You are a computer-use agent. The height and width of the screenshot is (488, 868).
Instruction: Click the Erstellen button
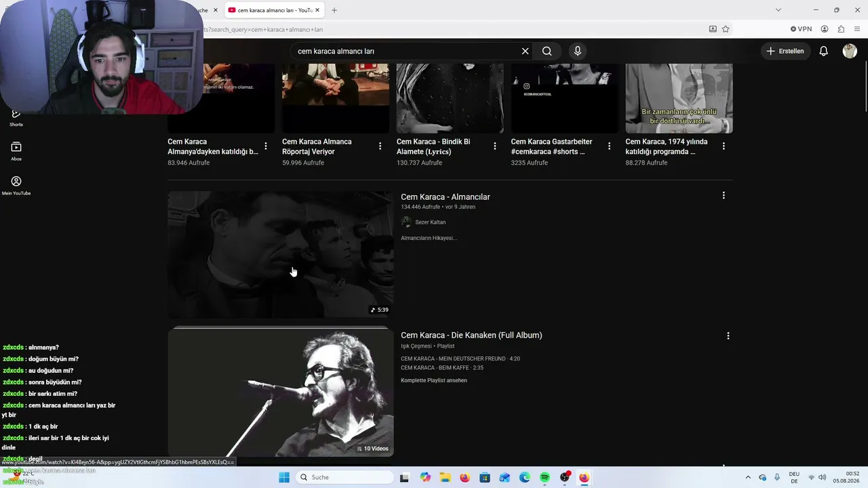pyautogui.click(x=785, y=51)
